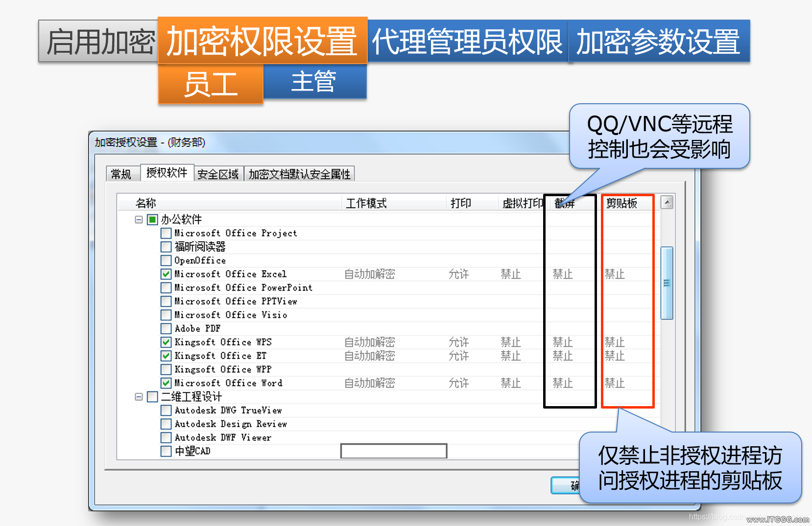The image size is (812, 526).
Task: Tick the OpenOffice checkbox
Action: [x=166, y=261]
